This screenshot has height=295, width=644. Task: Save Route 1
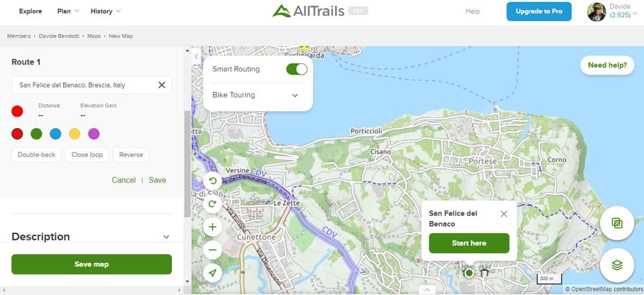157,180
